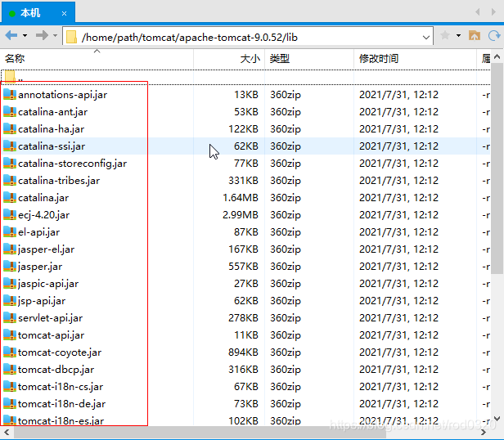The height and width of the screenshot is (440, 504).
Task: Click the catalina-tribes.jar file icon
Action: click(10, 180)
